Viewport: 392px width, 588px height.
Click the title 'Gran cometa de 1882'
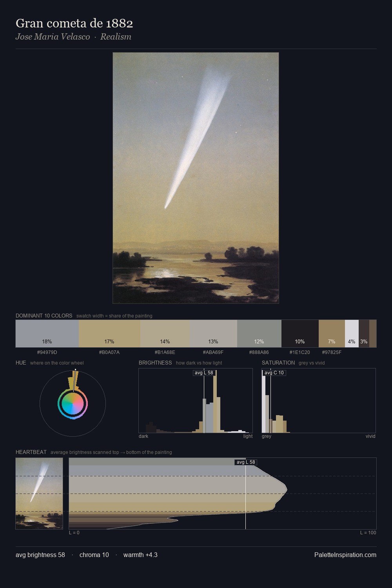(74, 23)
